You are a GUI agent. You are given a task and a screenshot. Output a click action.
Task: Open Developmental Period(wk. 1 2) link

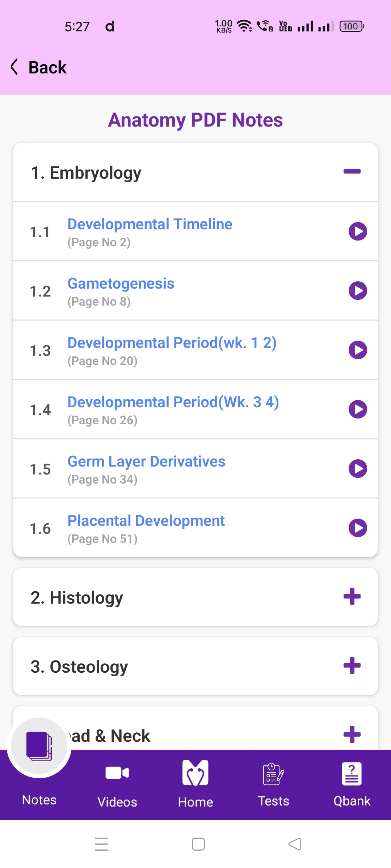coord(172,343)
